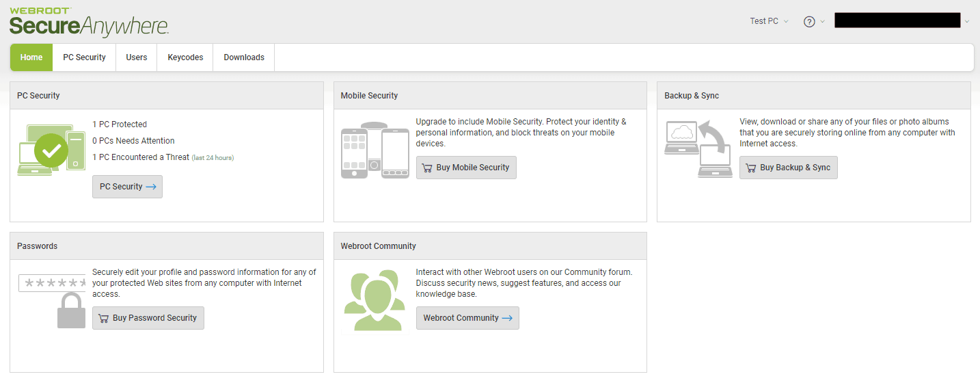This screenshot has height=383, width=980.
Task: Open the Webroot Community button
Action: 467,318
